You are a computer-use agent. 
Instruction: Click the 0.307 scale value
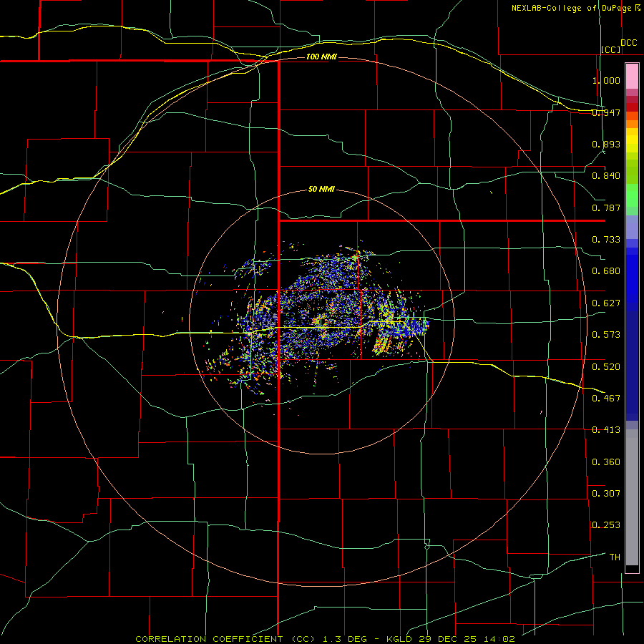[606, 494]
